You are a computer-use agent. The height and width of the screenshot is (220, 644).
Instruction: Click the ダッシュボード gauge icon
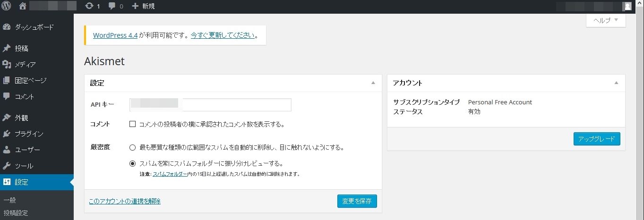click(x=7, y=27)
